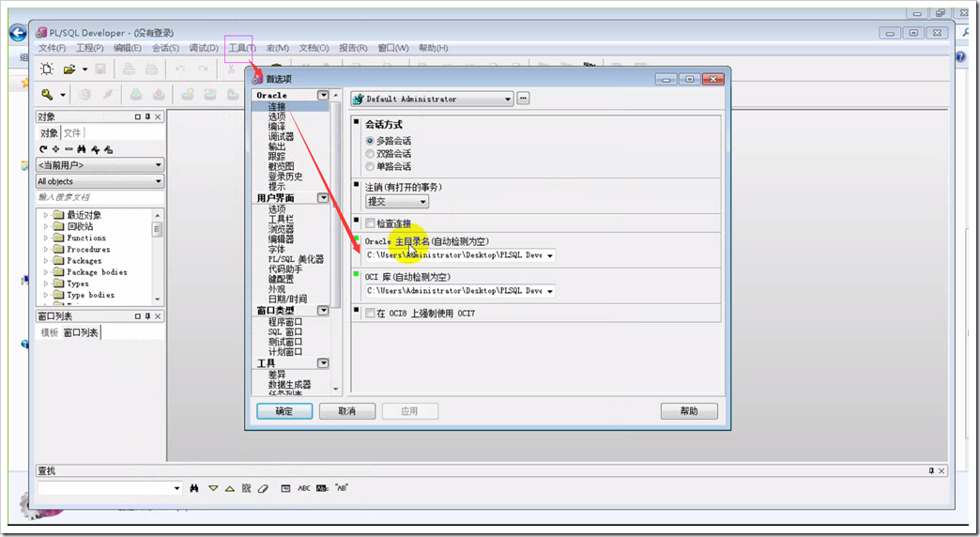
Task: Click the plus icon in object browser toolbar
Action: (x=56, y=149)
